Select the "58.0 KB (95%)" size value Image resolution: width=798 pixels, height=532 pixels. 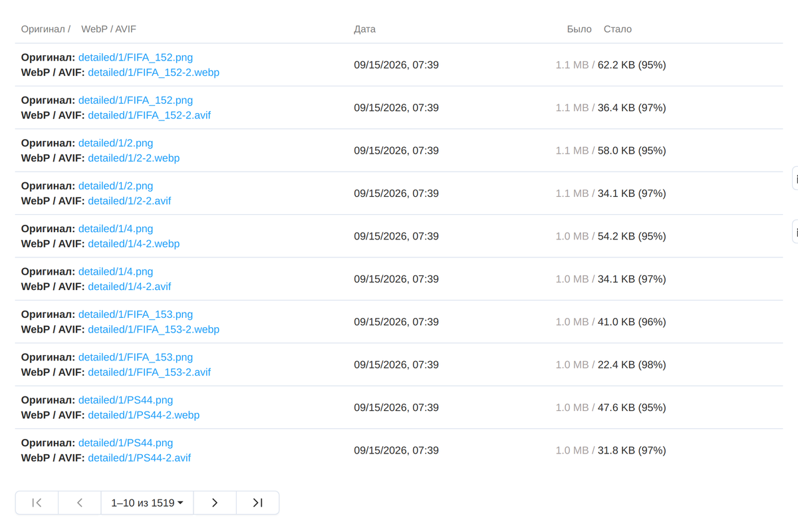pyautogui.click(x=632, y=150)
